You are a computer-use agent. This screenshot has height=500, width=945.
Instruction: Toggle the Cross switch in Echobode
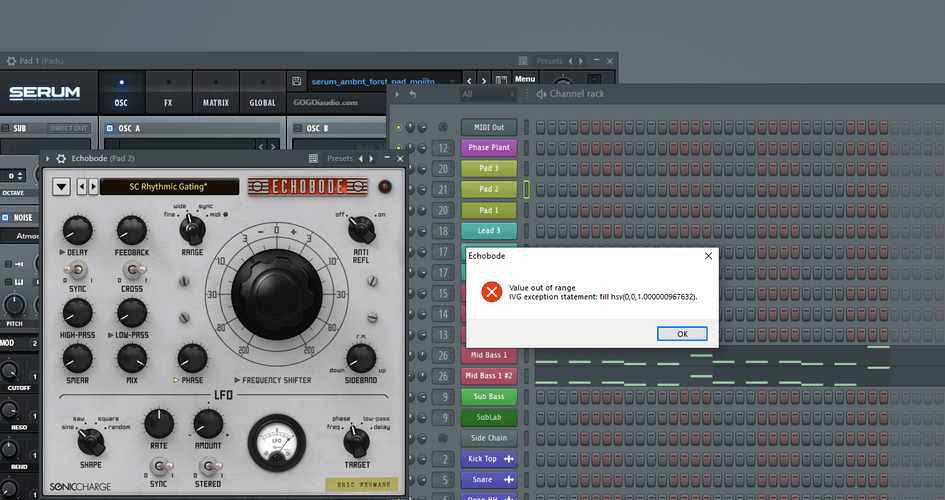coord(132,270)
